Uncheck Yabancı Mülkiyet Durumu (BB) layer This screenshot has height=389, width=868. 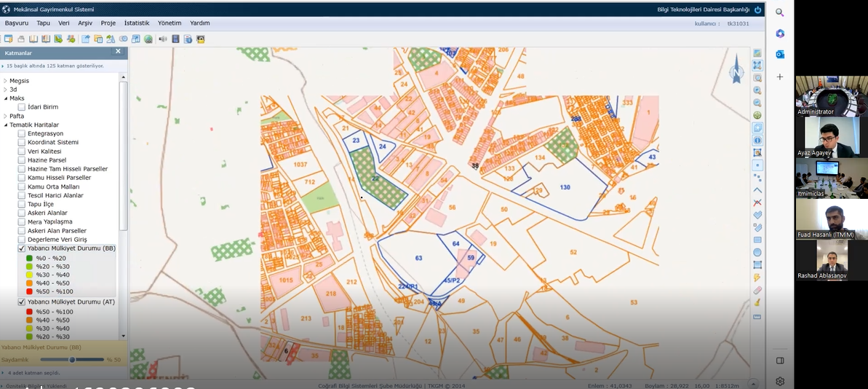22,248
